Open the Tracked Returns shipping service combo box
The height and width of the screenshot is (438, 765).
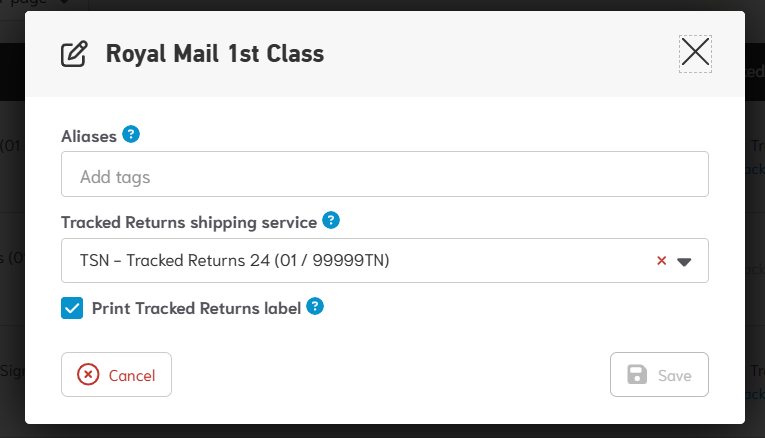[x=360, y=261]
